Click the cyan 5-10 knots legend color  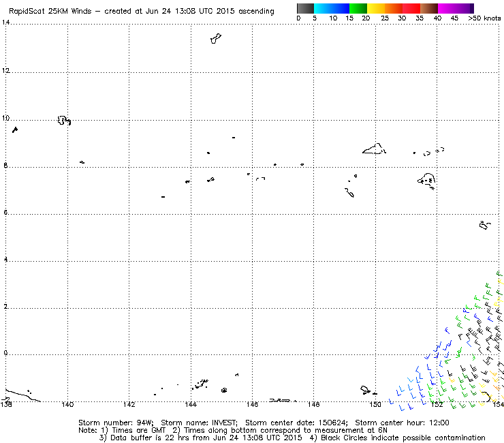pyautogui.click(x=322, y=8)
